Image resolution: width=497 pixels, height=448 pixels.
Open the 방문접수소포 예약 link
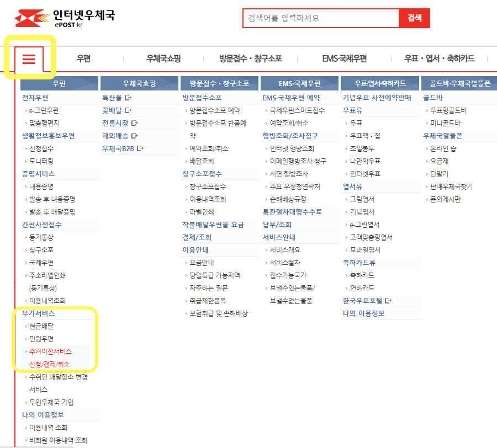215,110
